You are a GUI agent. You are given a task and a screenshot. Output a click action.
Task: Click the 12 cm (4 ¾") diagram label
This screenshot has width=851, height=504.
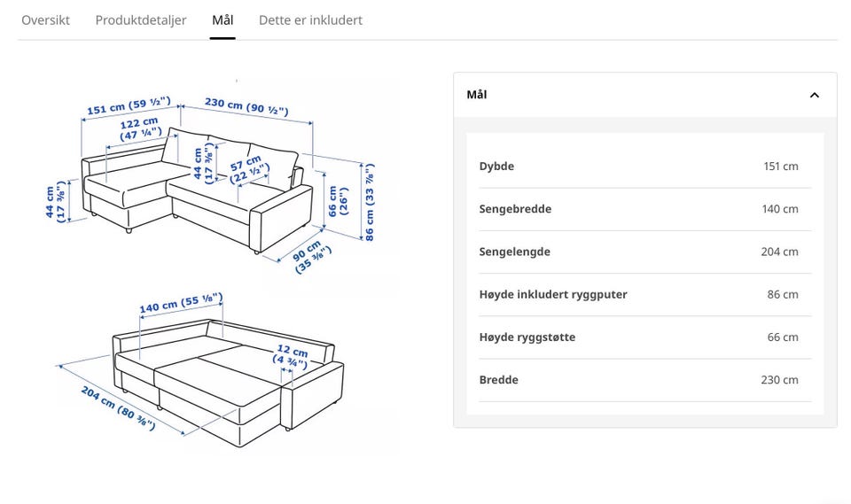291,356
